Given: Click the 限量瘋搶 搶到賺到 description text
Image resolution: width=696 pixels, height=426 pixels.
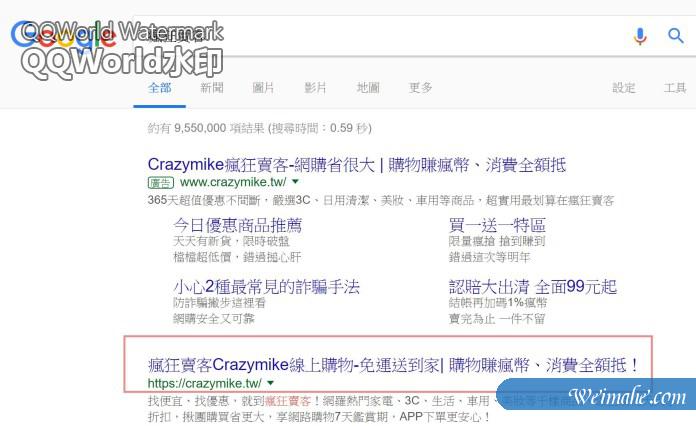Looking at the screenshot, I should click(x=497, y=241).
